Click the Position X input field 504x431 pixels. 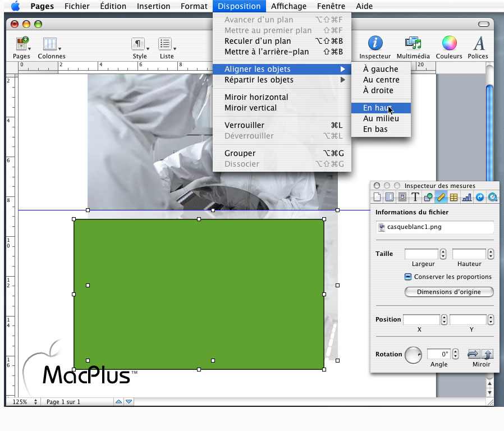(x=421, y=319)
